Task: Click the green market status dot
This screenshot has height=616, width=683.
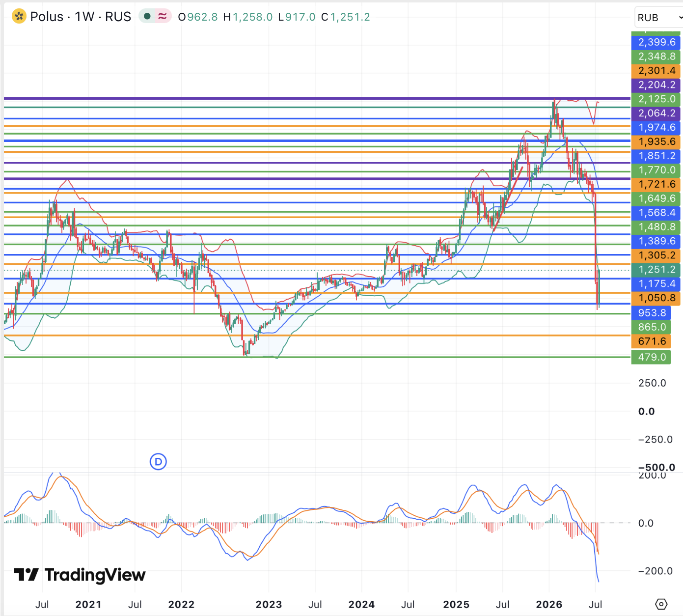Action: tap(147, 16)
